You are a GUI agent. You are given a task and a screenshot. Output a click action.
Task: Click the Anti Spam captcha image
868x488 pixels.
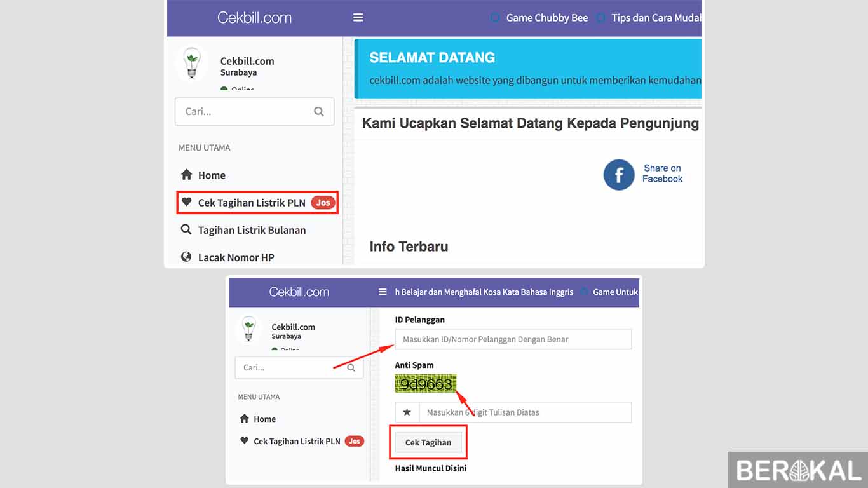click(426, 383)
